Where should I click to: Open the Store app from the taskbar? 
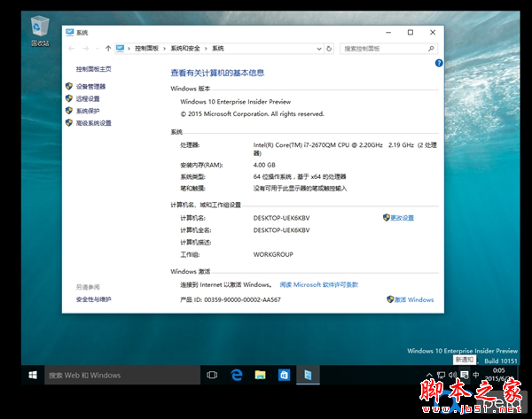(284, 375)
